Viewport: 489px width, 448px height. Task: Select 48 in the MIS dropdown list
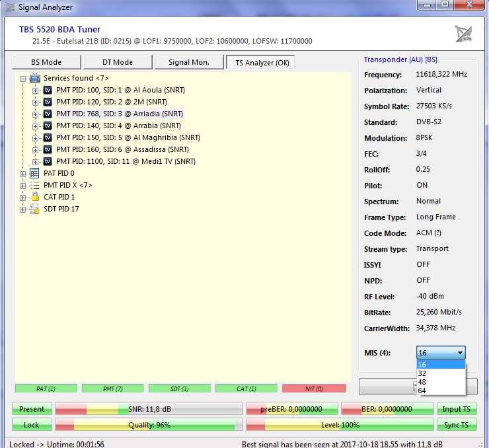point(423,381)
